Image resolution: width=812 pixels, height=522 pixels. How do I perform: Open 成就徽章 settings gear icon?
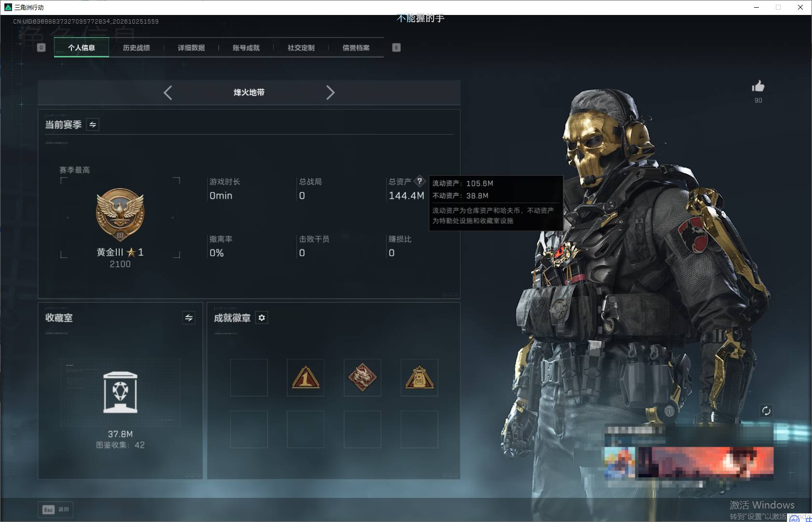click(262, 317)
